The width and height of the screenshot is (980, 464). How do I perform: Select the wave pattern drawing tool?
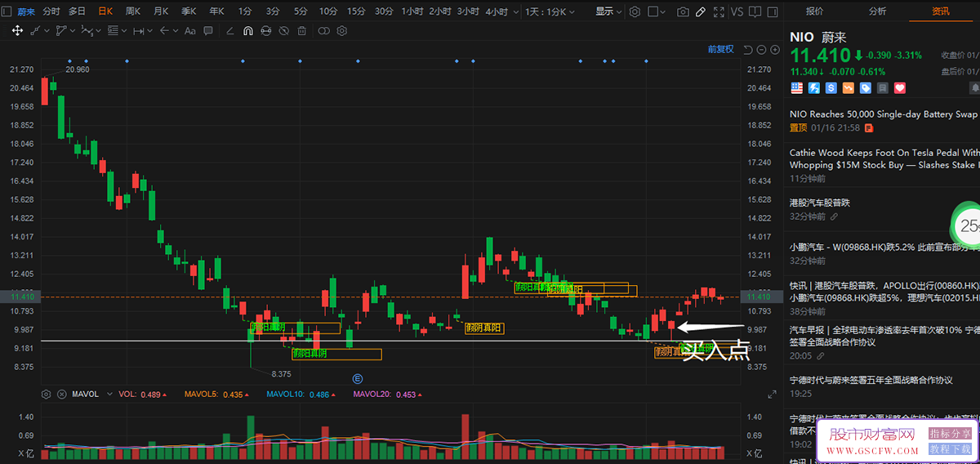coord(87,30)
